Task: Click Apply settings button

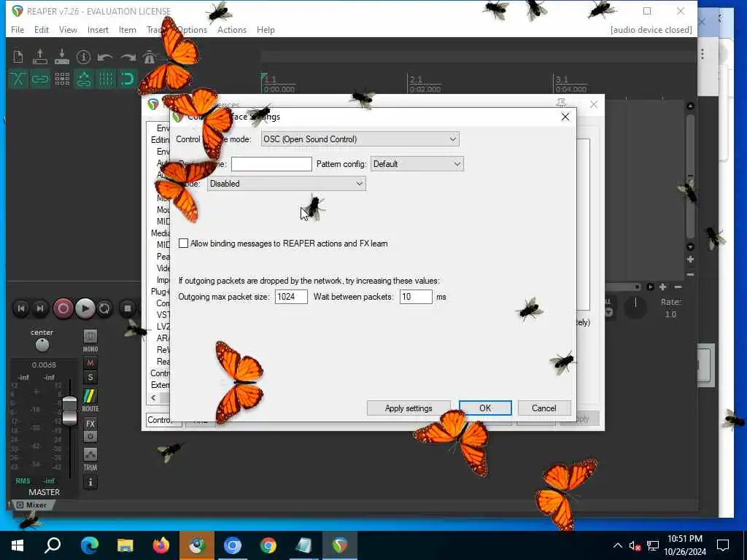Action: coord(409,408)
